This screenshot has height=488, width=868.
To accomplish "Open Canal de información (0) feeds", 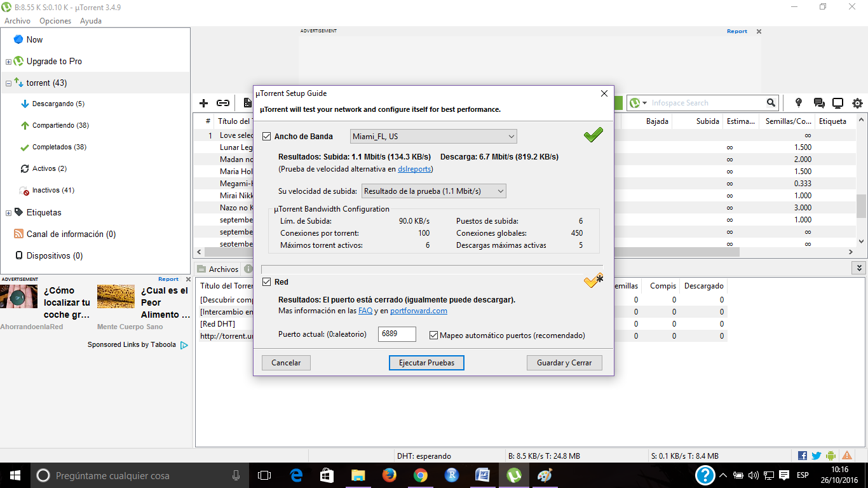I will [71, 234].
